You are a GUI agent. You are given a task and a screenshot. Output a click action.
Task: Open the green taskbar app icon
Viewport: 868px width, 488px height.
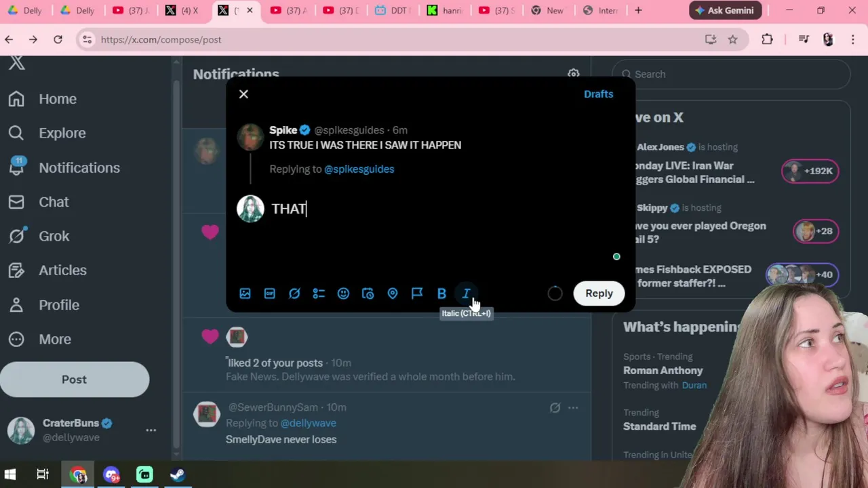(x=144, y=474)
